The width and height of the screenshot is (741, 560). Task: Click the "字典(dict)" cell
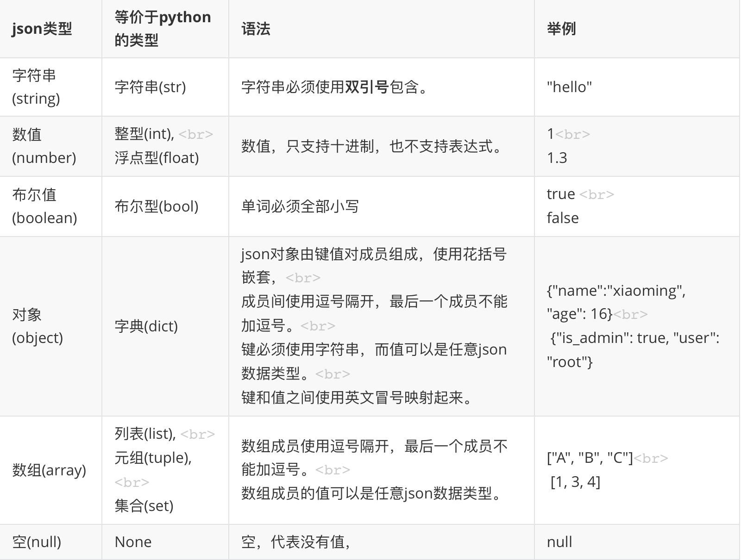(146, 326)
